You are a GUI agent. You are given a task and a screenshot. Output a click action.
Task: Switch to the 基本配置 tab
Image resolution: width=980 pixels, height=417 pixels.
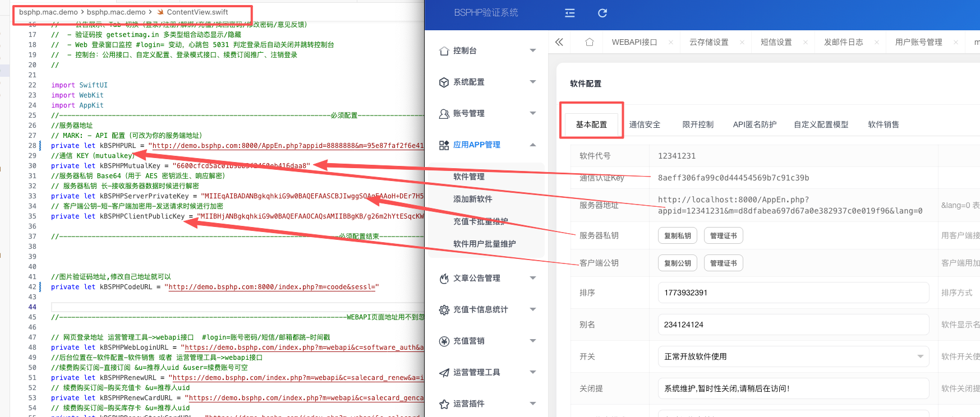(591, 124)
